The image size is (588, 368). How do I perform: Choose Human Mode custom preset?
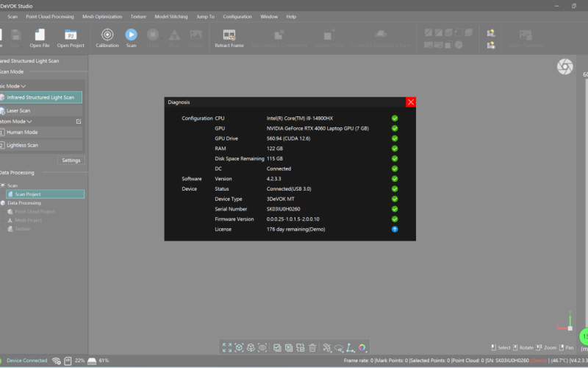pyautogui.click(x=22, y=132)
